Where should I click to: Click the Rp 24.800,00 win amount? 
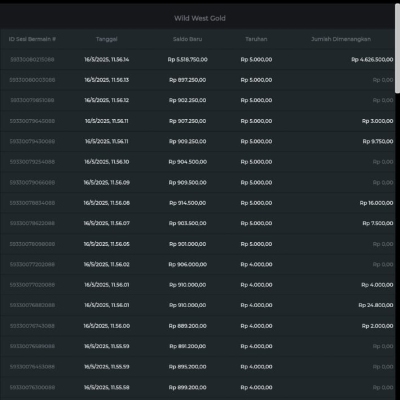376,305
